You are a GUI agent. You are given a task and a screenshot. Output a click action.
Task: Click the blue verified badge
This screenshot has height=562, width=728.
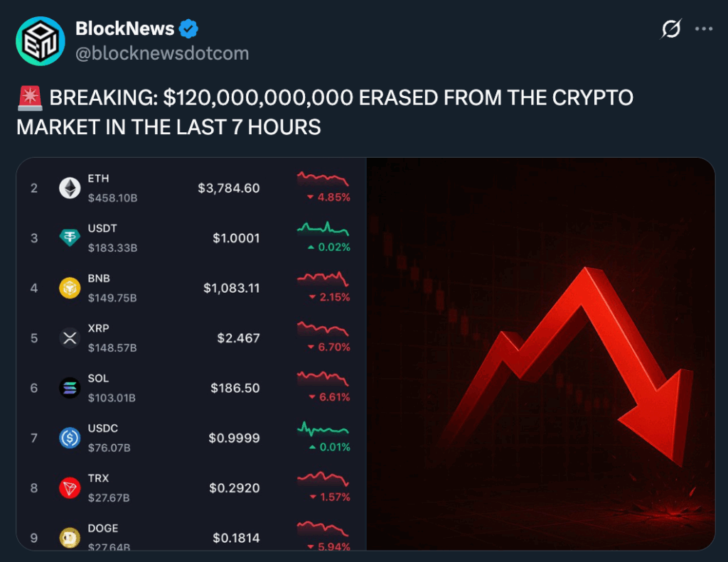click(188, 29)
